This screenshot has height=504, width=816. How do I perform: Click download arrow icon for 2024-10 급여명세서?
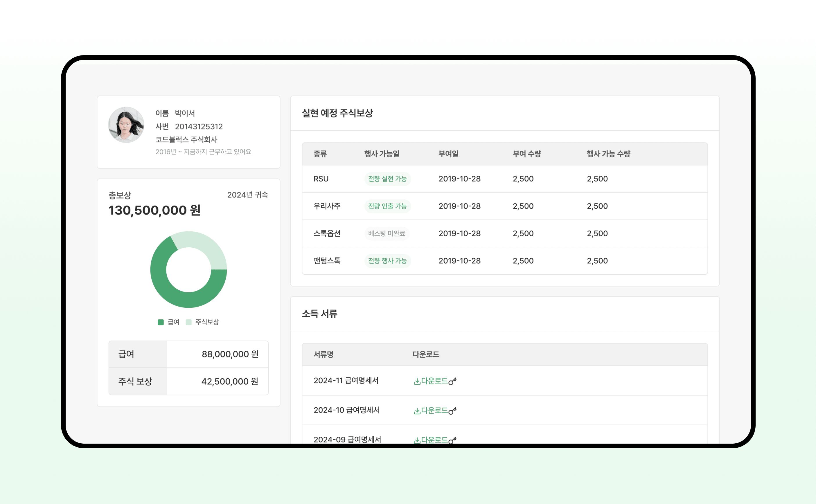(417, 411)
